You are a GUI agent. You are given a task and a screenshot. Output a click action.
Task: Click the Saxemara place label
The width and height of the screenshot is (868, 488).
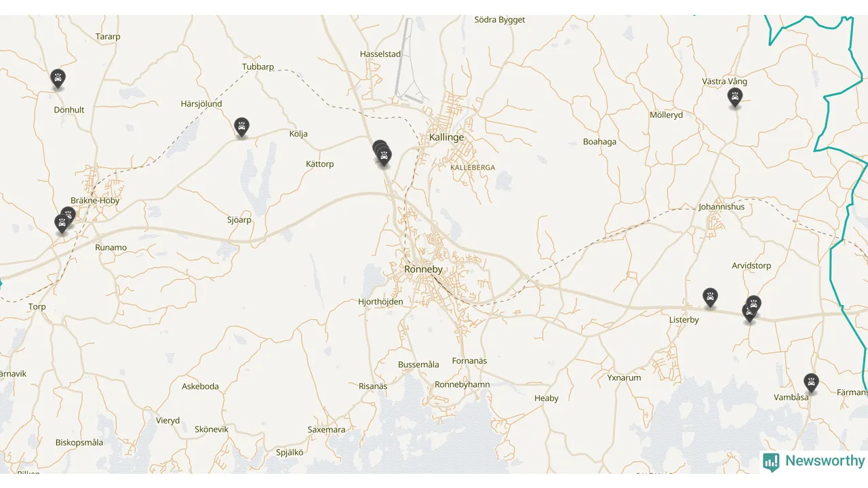(326, 430)
